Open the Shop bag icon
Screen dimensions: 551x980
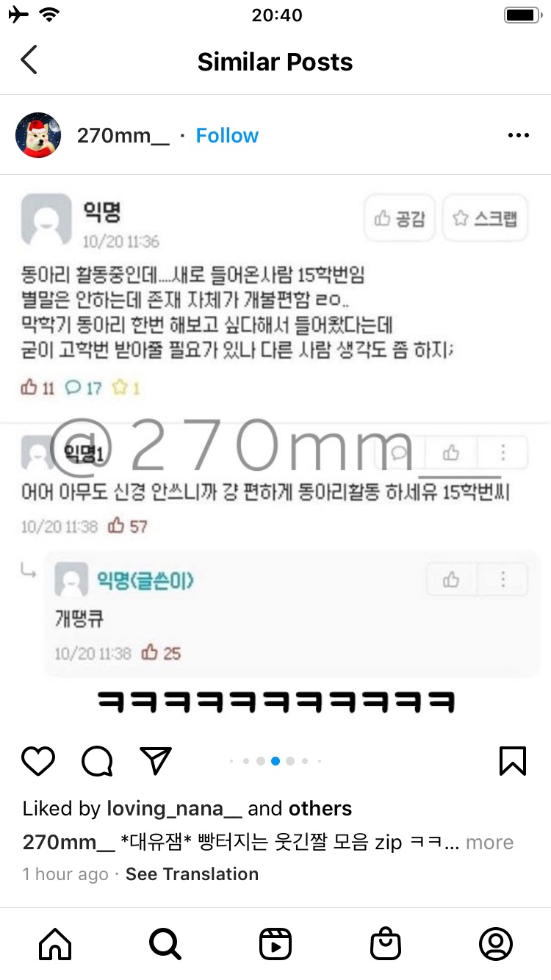[x=386, y=944]
